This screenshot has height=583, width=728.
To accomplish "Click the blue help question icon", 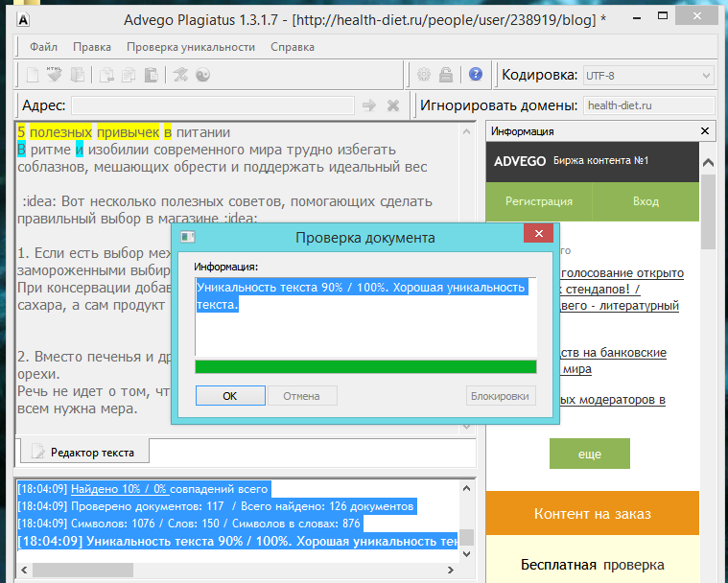I will coord(475,75).
